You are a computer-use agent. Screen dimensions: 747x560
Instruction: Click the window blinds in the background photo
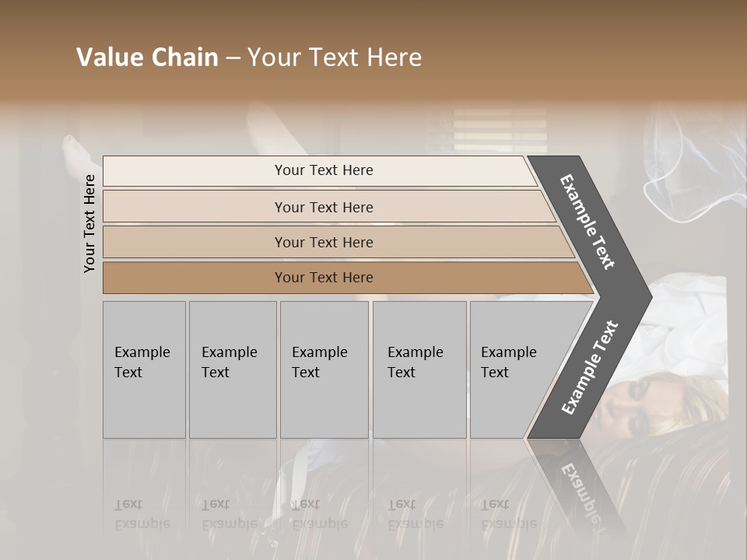pos(500,129)
